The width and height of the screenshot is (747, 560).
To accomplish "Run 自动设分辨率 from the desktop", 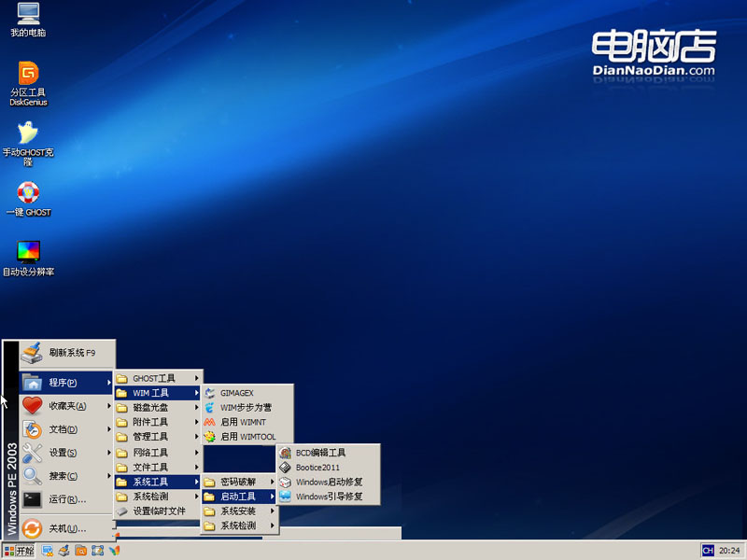I will pos(28,252).
